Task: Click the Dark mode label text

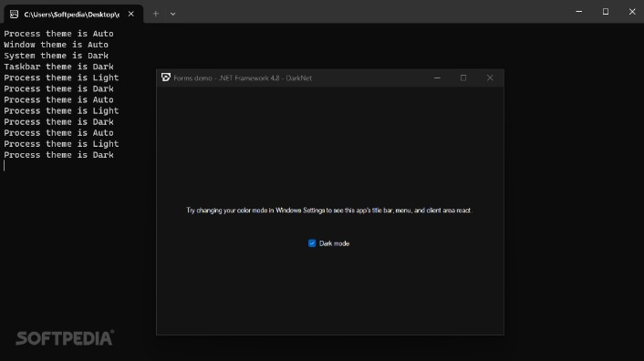Action: 334,243
